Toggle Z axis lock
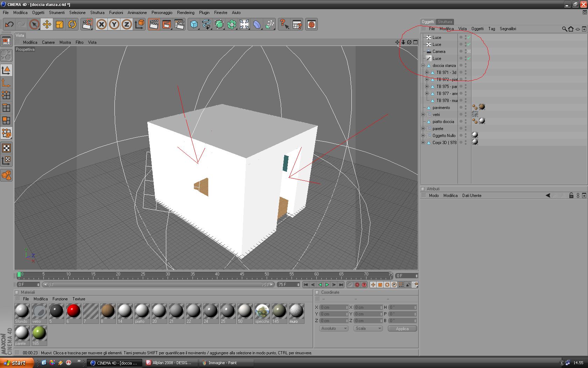This screenshot has height=368, width=588. click(127, 25)
